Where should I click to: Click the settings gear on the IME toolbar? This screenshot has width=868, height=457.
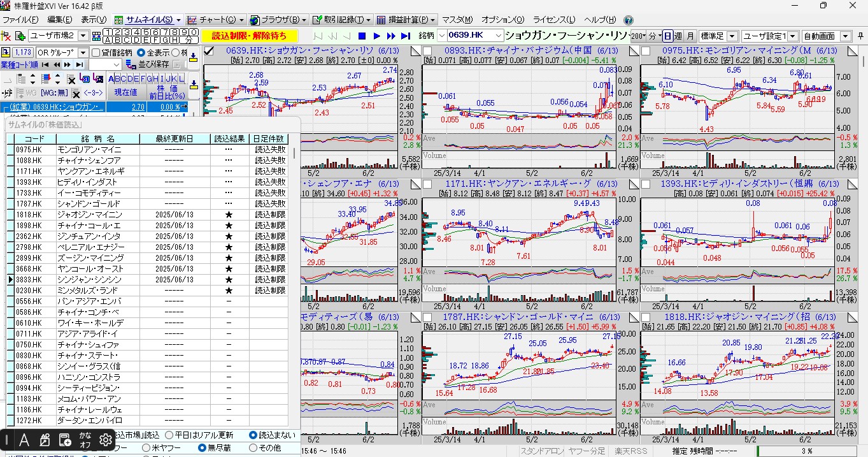click(106, 439)
